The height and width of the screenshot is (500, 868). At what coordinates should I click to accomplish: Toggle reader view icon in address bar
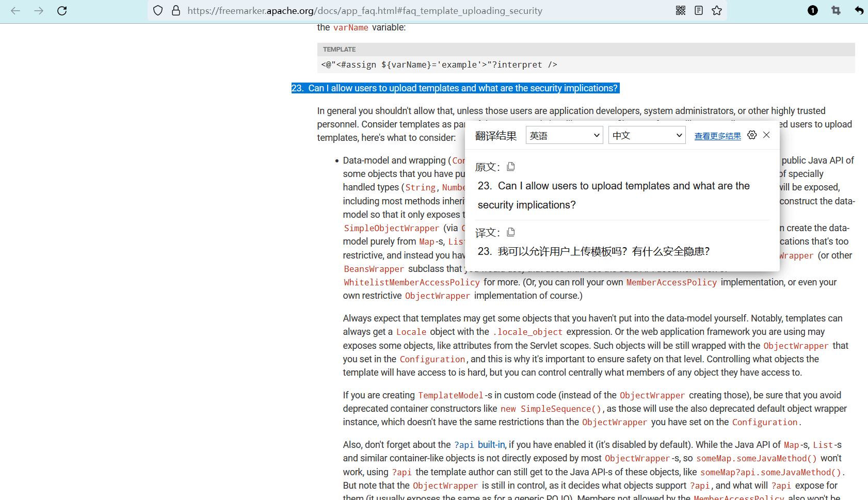click(699, 11)
